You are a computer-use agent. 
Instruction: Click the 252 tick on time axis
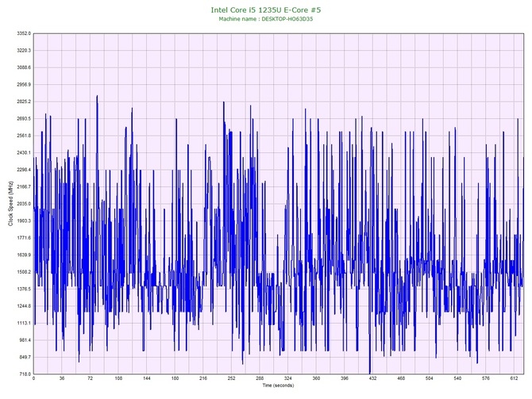pyautogui.click(x=231, y=378)
